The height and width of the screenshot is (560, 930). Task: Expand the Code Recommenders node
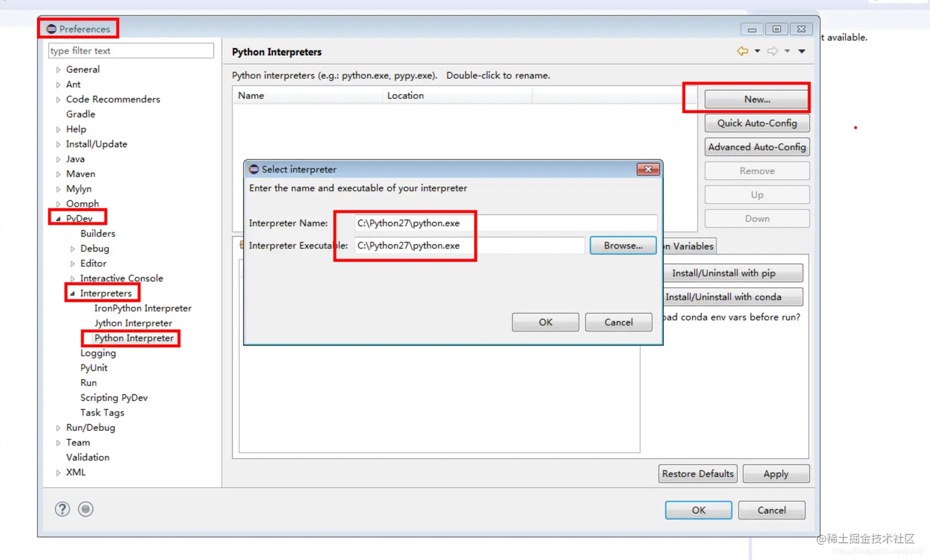coord(58,100)
